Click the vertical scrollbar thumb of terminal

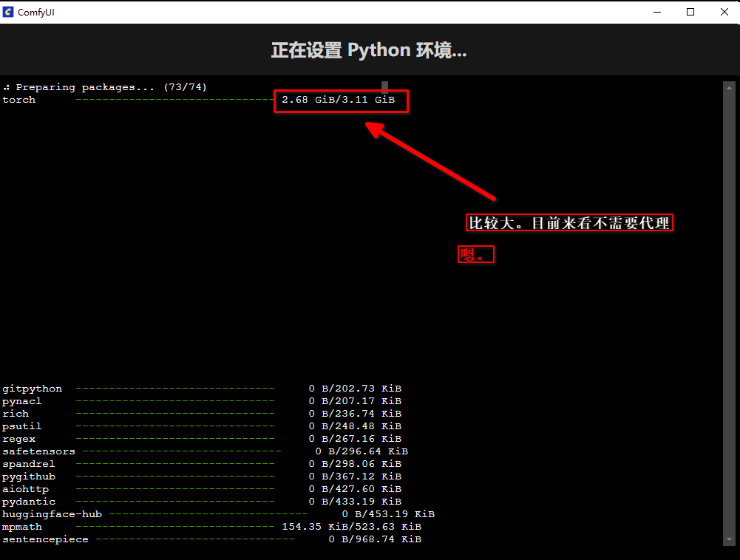(x=727, y=310)
